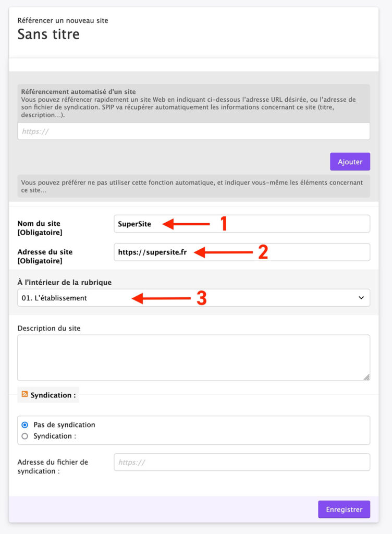The height and width of the screenshot is (534, 392).
Task: Click the orange RSS syndication icon
Action: click(24, 395)
